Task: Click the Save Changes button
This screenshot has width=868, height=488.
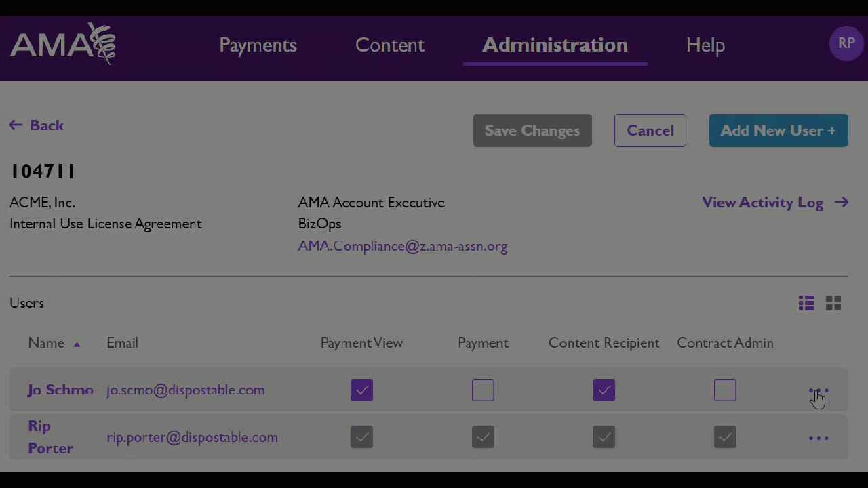Action: [x=532, y=130]
